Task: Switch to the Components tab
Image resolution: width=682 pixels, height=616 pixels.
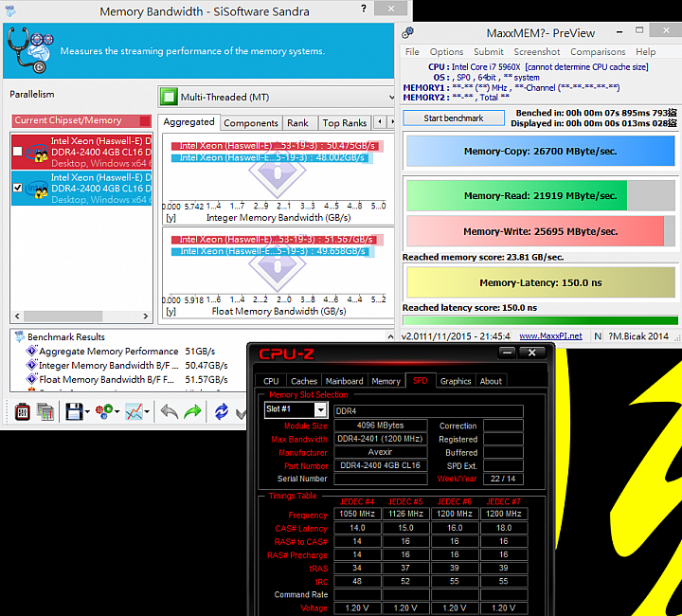Action: (251, 123)
